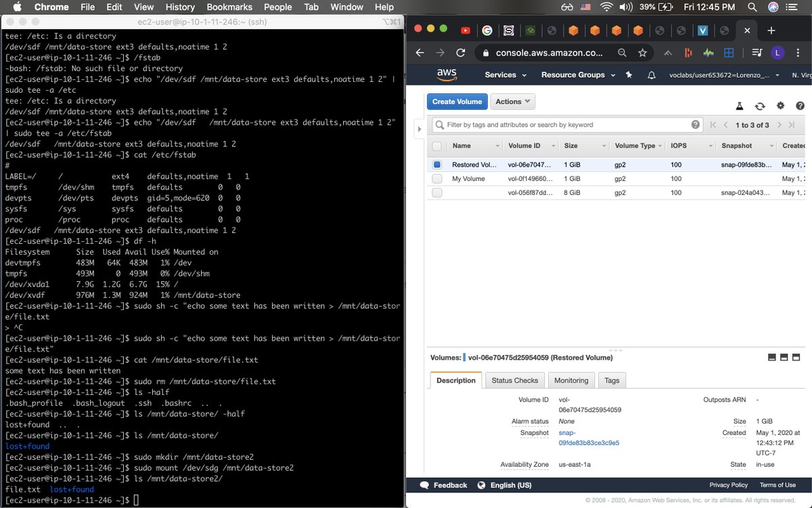Go to previous page of volumes
Image resolution: width=812 pixels, height=508 pixels.
pyautogui.click(x=726, y=125)
